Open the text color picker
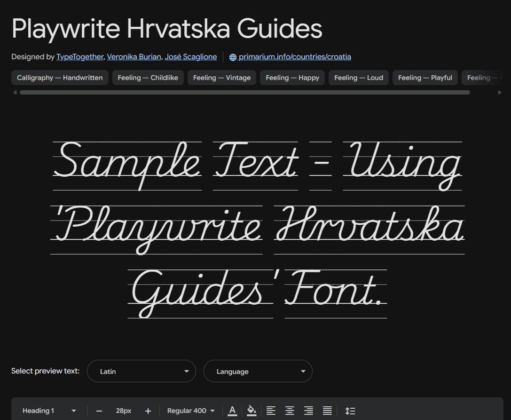This screenshot has width=511, height=420. coord(232,411)
